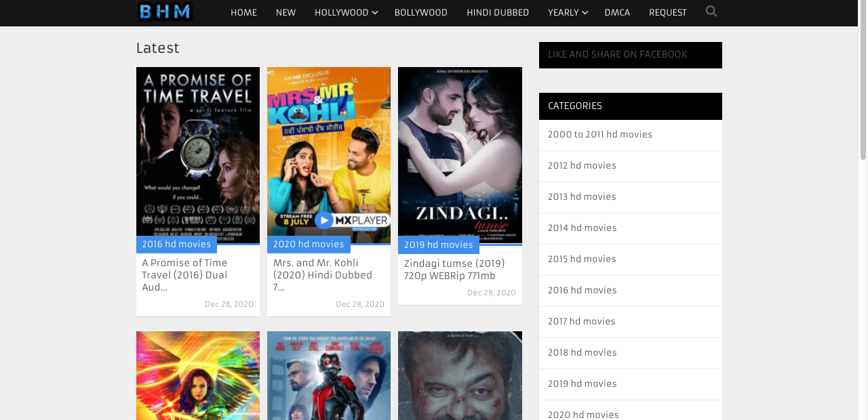Open the Ant-Man poster thumbnail
The height and width of the screenshot is (420, 868).
point(329,375)
